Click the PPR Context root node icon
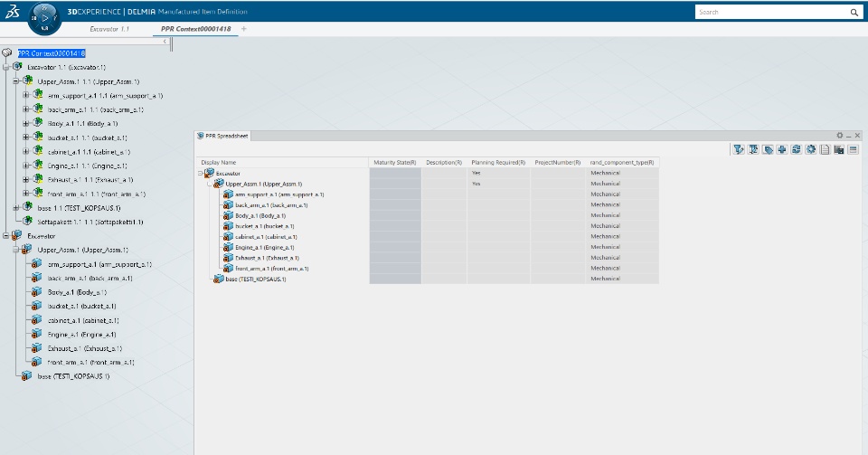 click(x=6, y=53)
